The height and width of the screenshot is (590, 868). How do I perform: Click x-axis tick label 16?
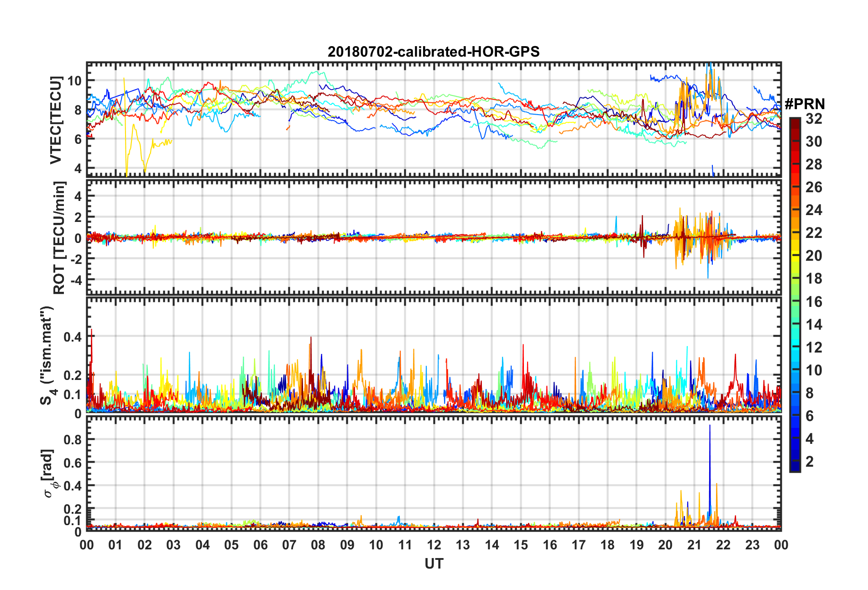550,545
